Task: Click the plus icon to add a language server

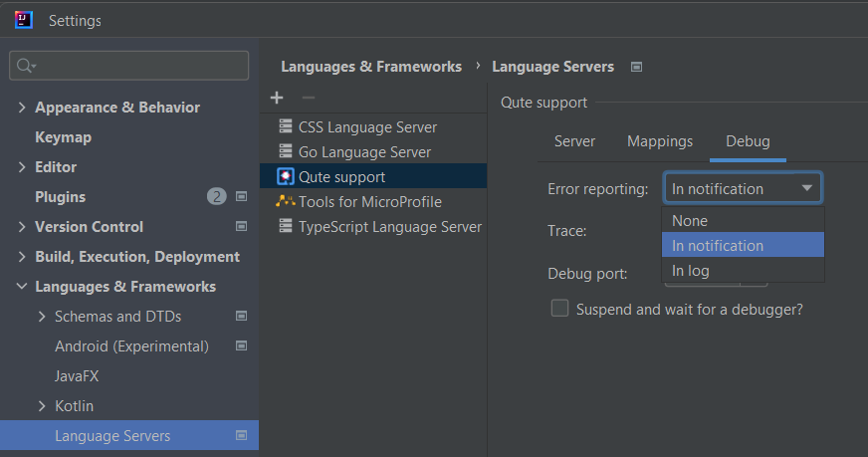Action: click(277, 98)
